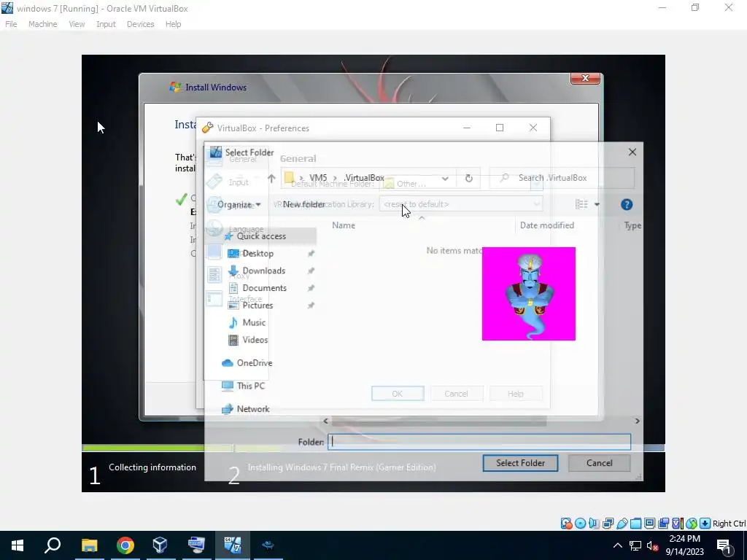Image resolution: width=747 pixels, height=560 pixels.
Task: Click the network icon in system tray
Action: point(635,545)
